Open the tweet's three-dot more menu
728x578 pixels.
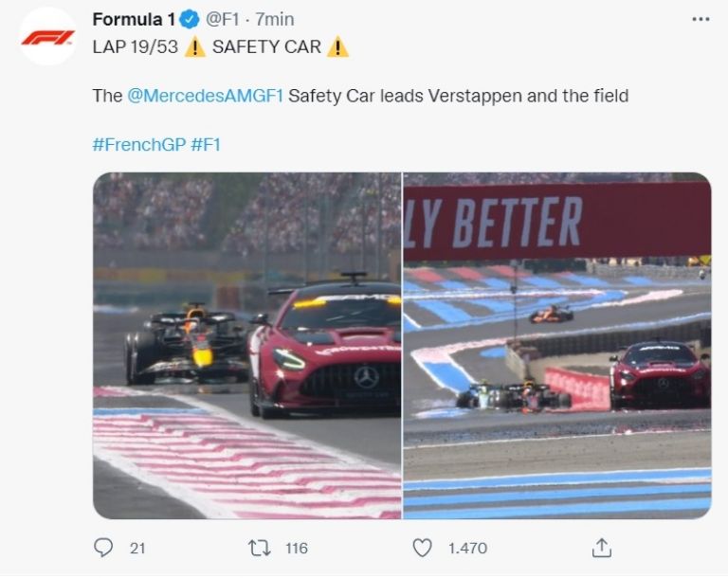point(701,18)
